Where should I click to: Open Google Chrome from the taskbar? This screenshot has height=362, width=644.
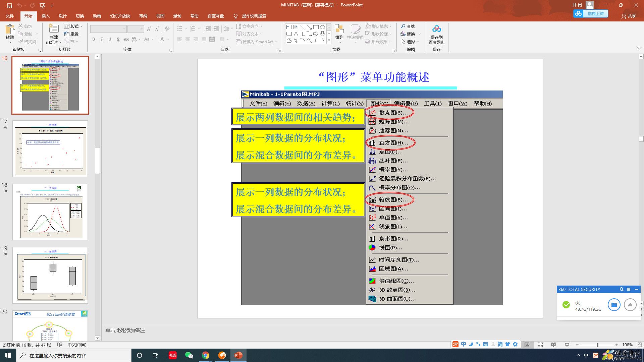(x=206, y=355)
